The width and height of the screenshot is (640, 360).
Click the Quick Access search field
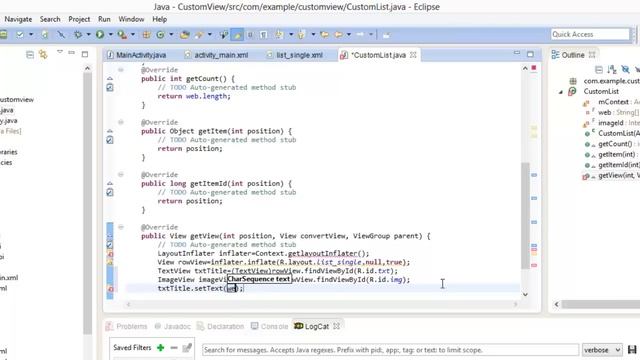tap(590, 34)
